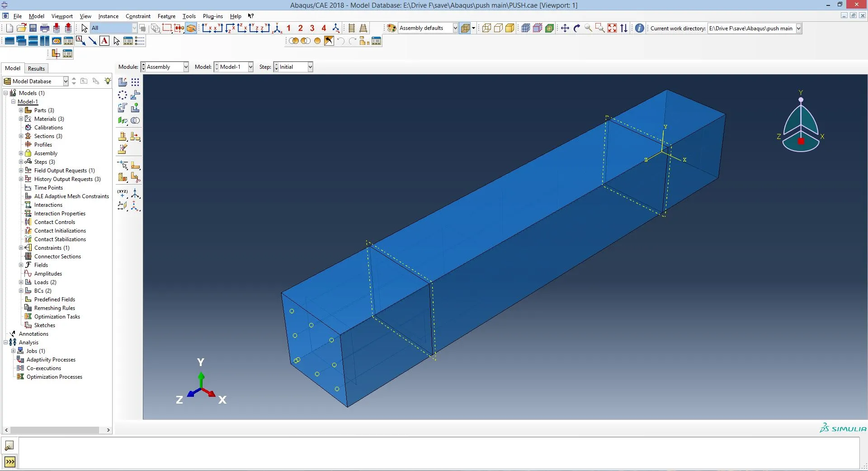The height and width of the screenshot is (471, 868).
Task: Select the Rotate View tool
Action: pos(577,28)
